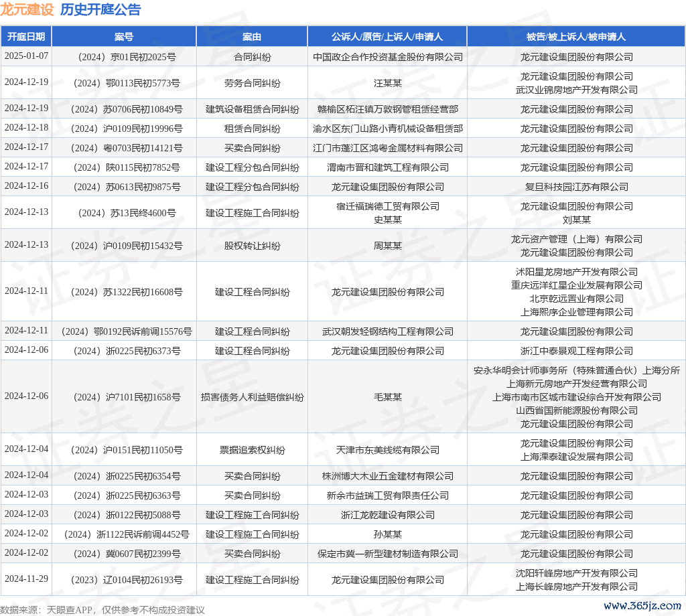Click defendant 上海溧泰建设发展有限公司
The height and width of the screenshot is (616, 686).
tap(577, 457)
